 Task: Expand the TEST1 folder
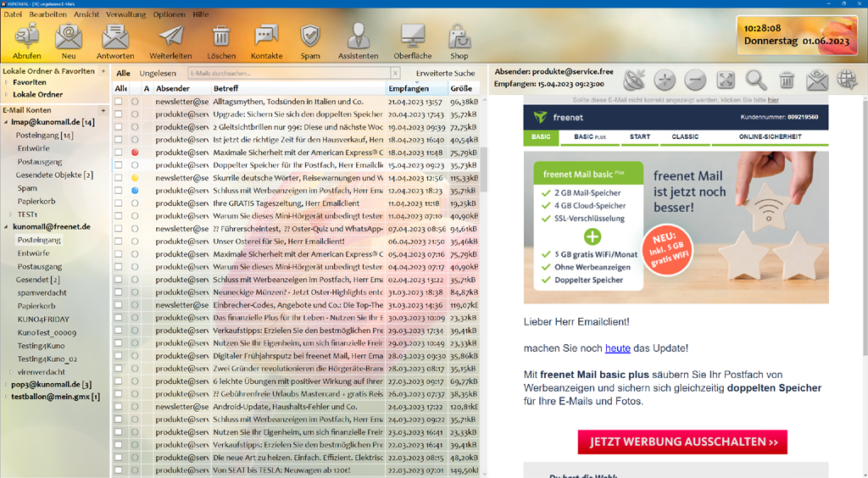11,214
